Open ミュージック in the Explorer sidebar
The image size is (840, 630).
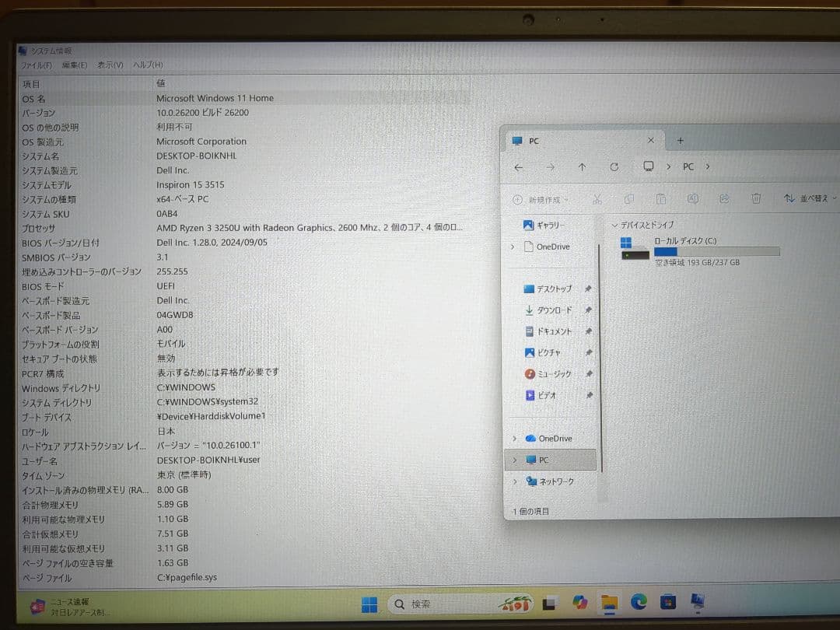(548, 374)
